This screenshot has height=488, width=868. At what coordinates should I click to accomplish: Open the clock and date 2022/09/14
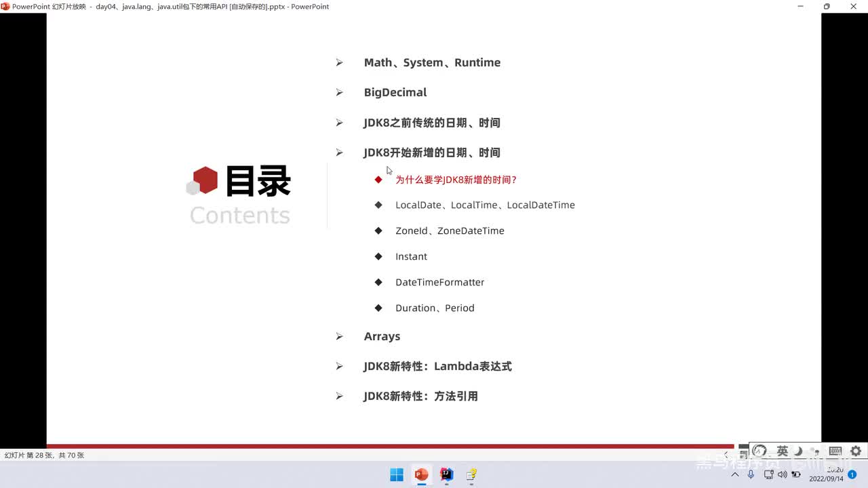[x=826, y=474]
